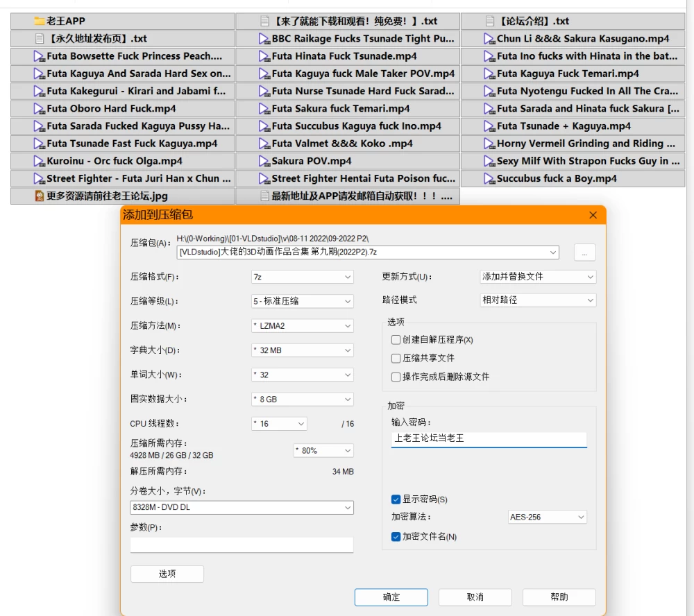Click video icon for Street Fighter - Futa Juri Han
The image size is (694, 616).
(x=40, y=179)
